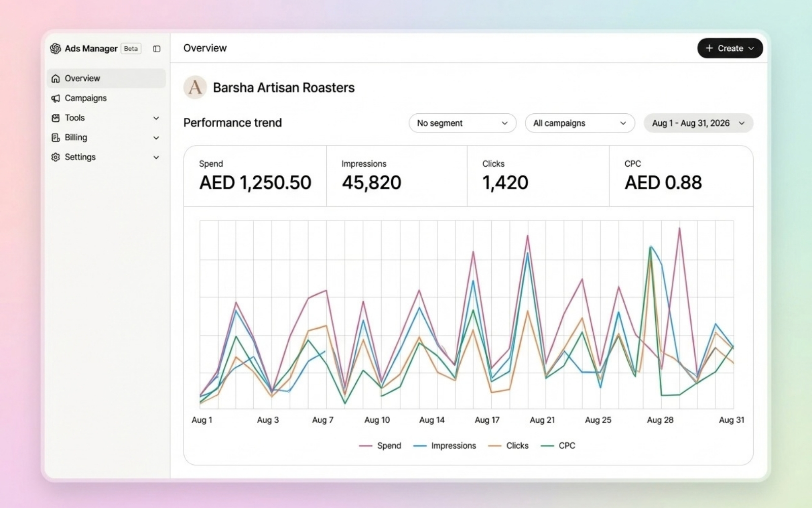Click the Performance trend heading
The width and height of the screenshot is (812, 508).
(232, 123)
